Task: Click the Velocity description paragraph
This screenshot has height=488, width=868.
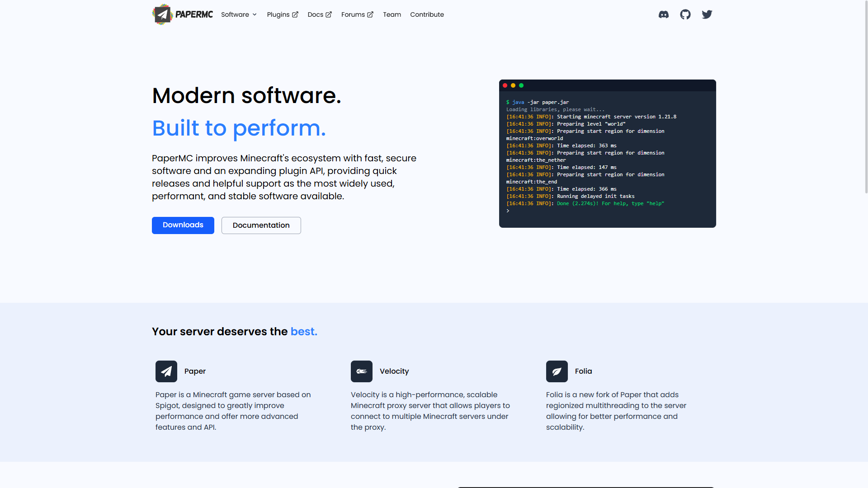Action: (x=430, y=411)
